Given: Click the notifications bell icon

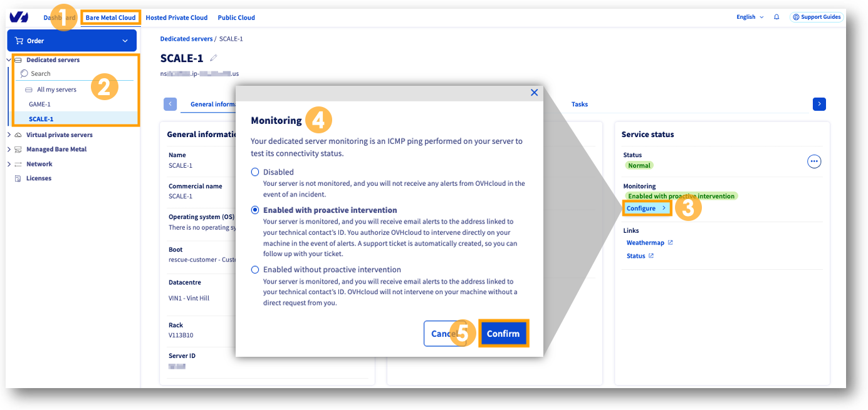Looking at the screenshot, I should point(776,17).
